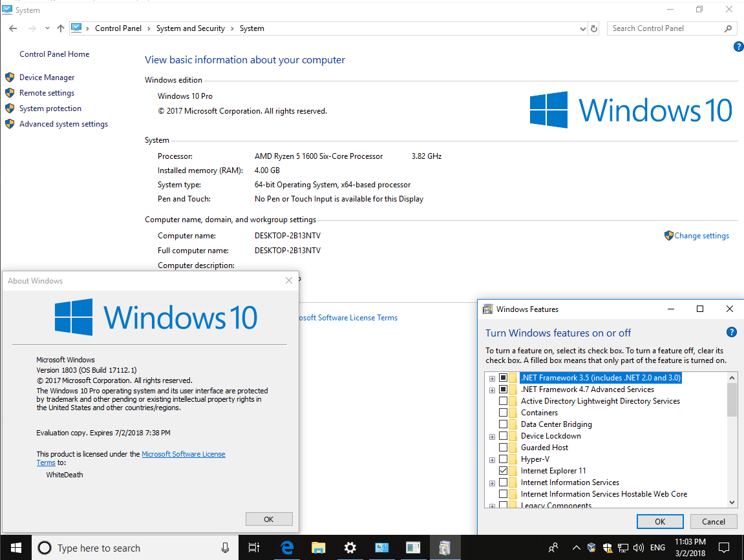This screenshot has width=744, height=560.
Task: Open the People icon in taskbar
Action: point(553,548)
